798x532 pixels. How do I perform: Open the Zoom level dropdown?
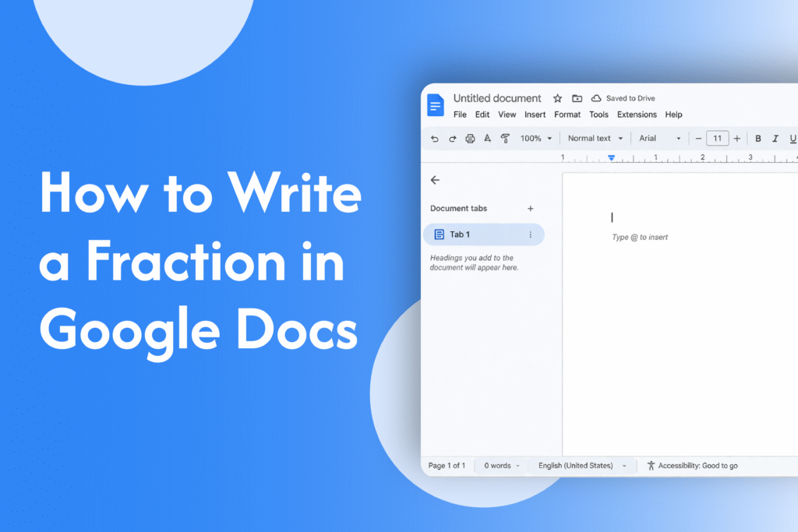(x=535, y=138)
